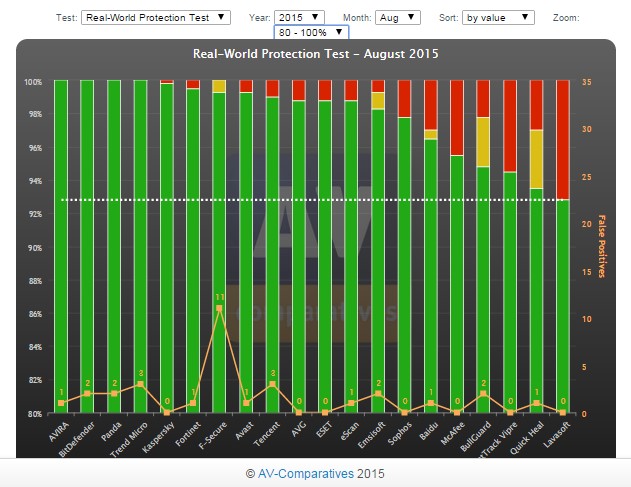The width and height of the screenshot is (631, 487).
Task: Click the Tencent axis label
Action: point(266,434)
